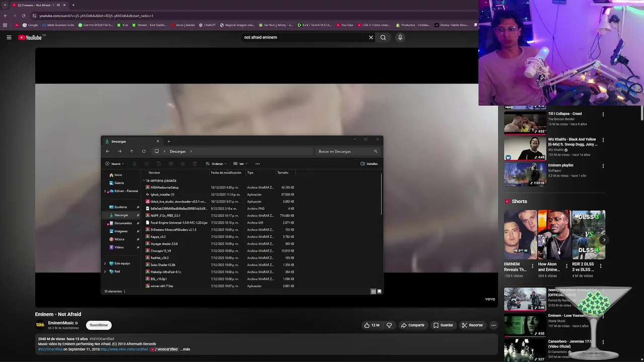Open the YouTube hamburger guide menu
The height and width of the screenshot is (362, 644).
tap(9, 37)
